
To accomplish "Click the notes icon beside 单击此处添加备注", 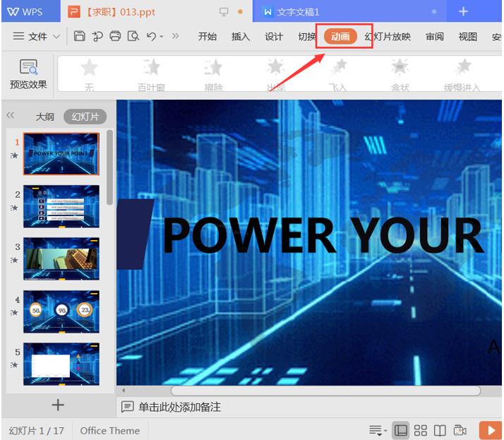I will pyautogui.click(x=127, y=407).
